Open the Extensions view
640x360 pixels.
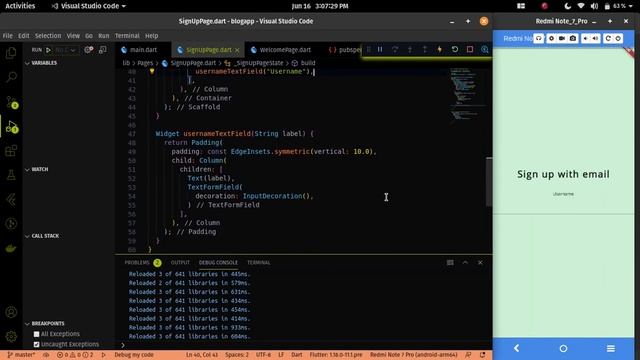tap(11, 151)
